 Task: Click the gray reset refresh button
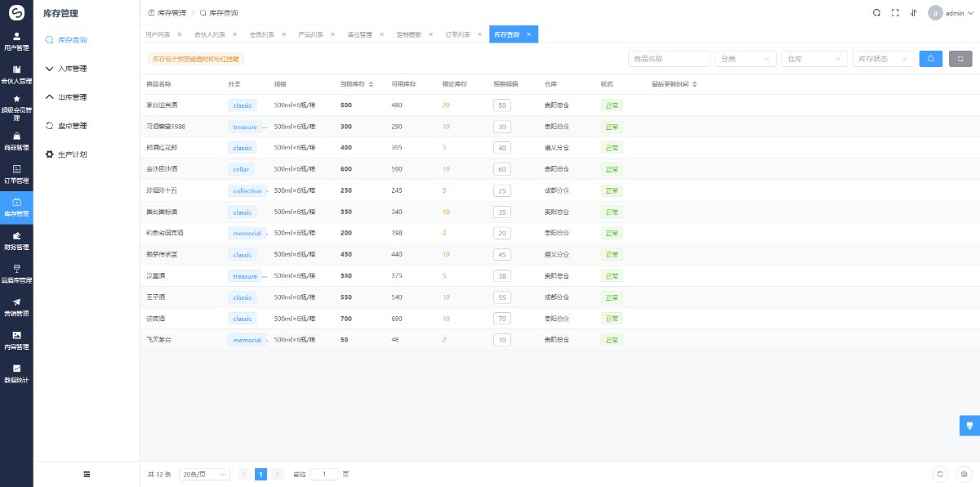[x=960, y=58]
